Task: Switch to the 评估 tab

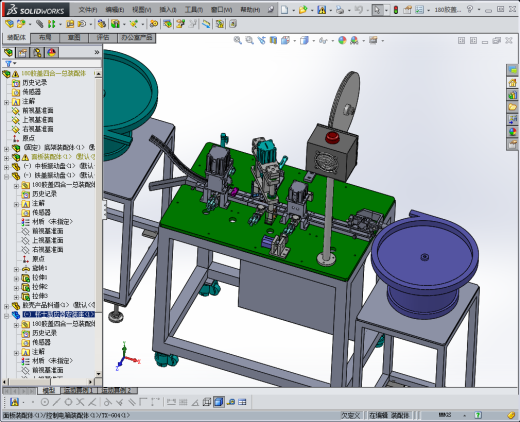Action: tap(103, 38)
